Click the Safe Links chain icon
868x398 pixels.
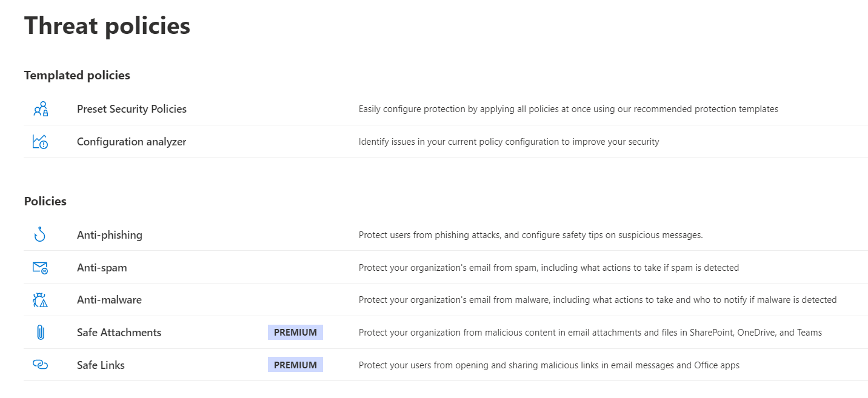coord(40,365)
